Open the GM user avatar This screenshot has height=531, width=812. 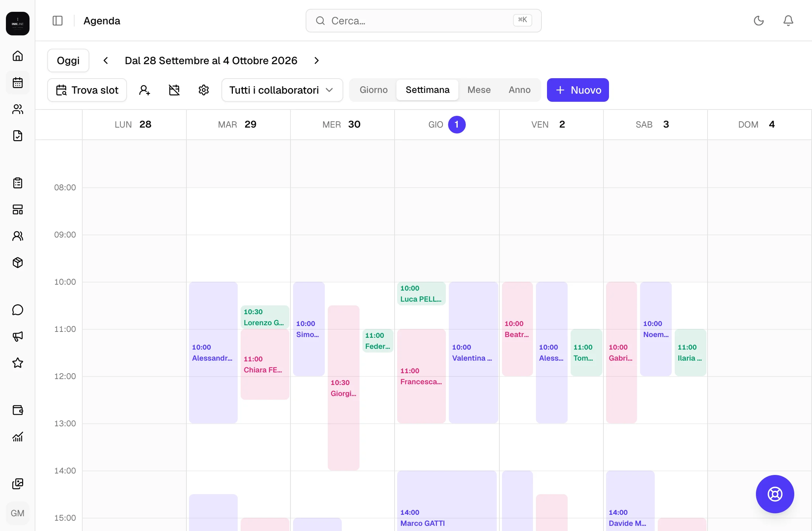[18, 513]
